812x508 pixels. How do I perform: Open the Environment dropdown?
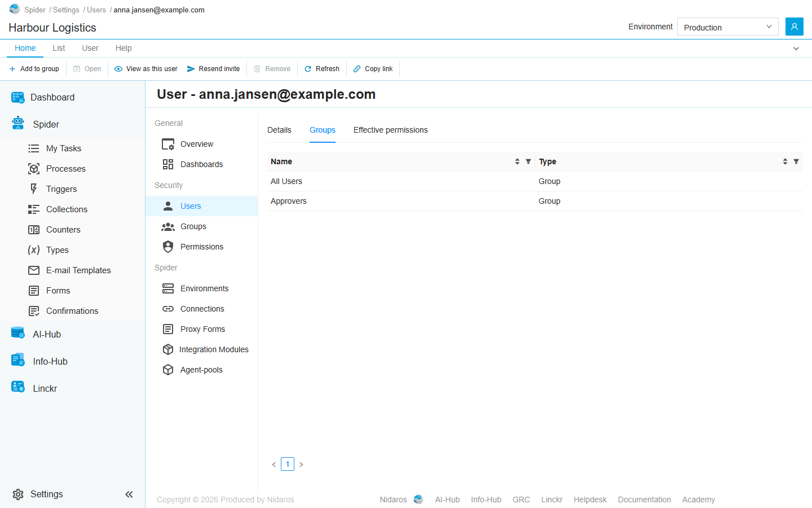coord(727,27)
